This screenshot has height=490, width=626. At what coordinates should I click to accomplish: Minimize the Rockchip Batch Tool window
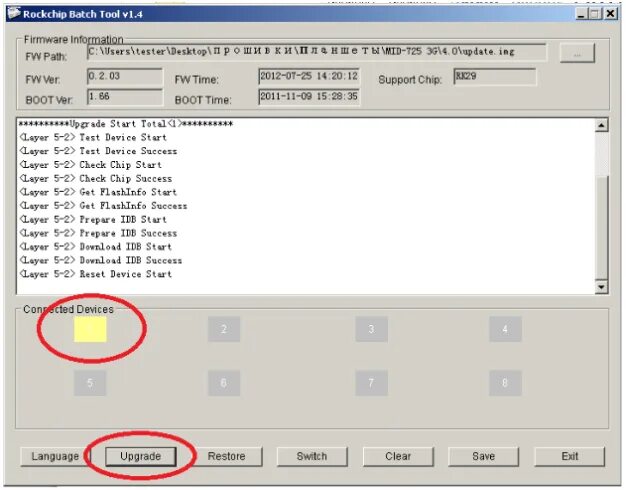(582, 14)
